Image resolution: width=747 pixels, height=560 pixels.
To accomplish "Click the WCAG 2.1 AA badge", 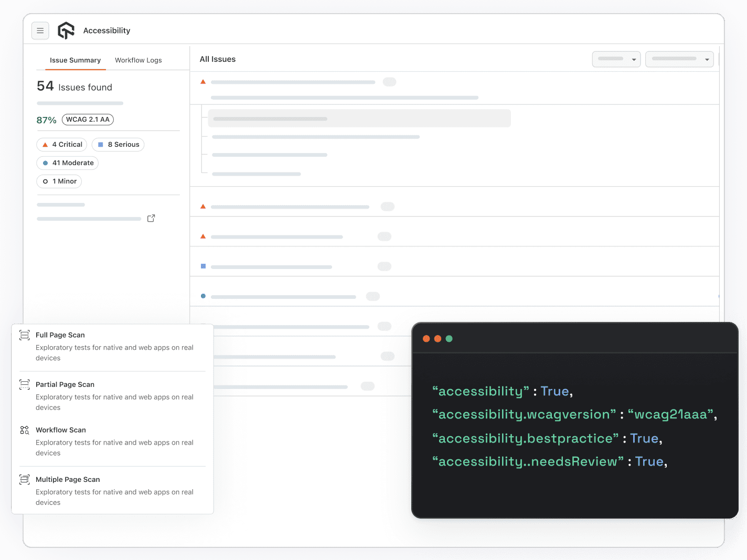I will coord(88,120).
